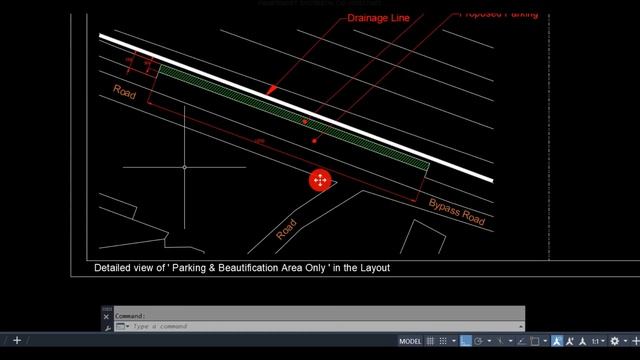The image size is (640, 360).
Task: Open command line customize wrench icon
Action: click(x=107, y=328)
